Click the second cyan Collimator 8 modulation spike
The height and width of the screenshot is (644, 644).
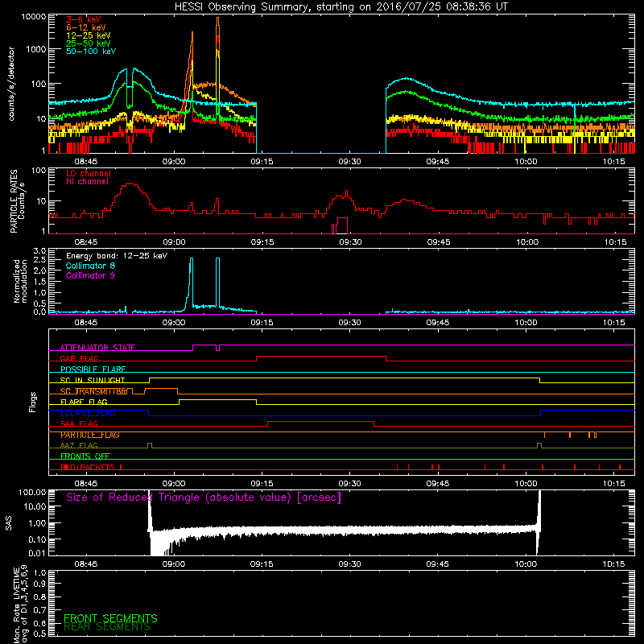tap(217, 282)
